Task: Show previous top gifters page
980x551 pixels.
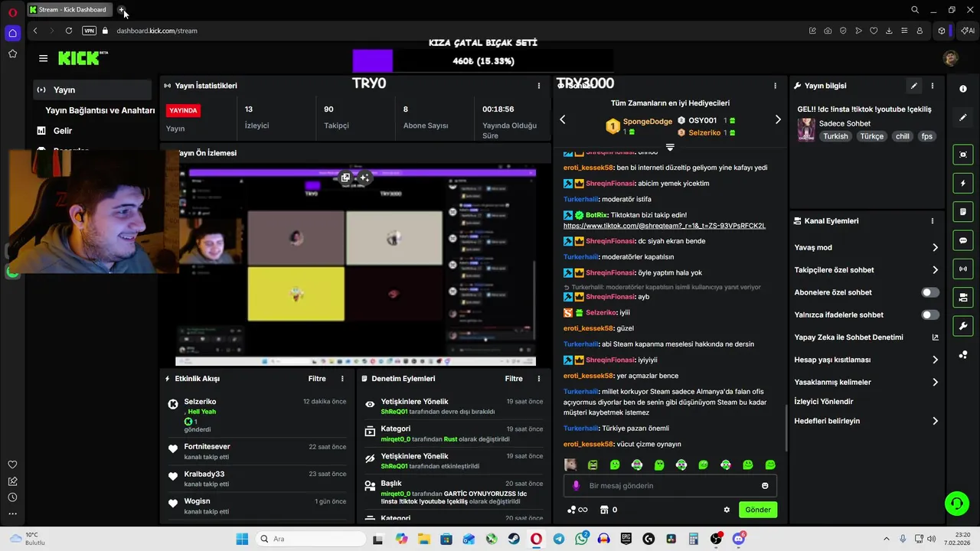Action: [x=563, y=119]
